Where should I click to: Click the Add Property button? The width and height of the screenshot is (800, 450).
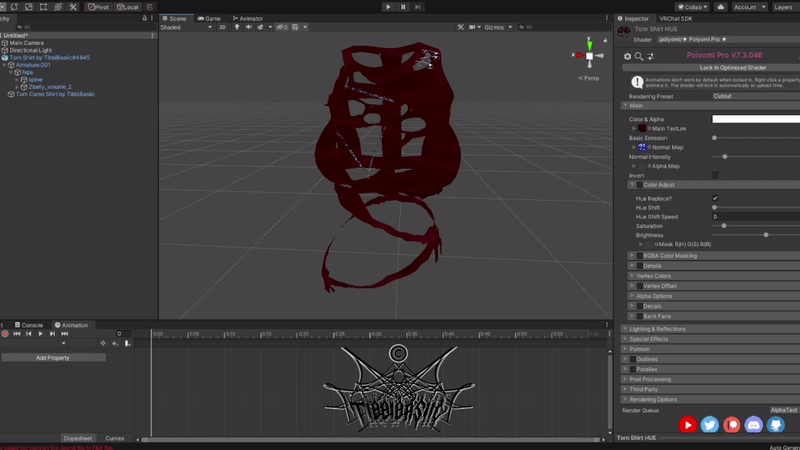point(52,357)
